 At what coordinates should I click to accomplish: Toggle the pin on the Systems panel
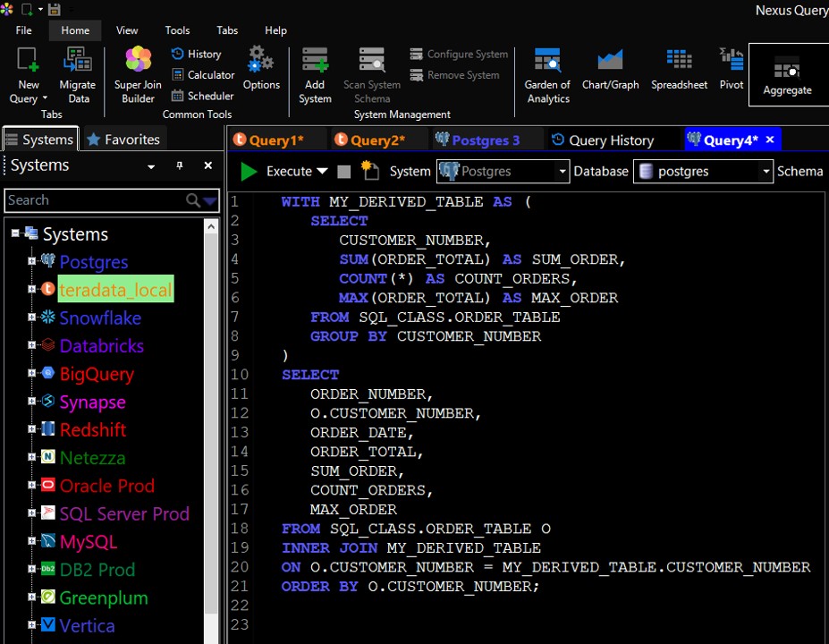click(x=179, y=165)
